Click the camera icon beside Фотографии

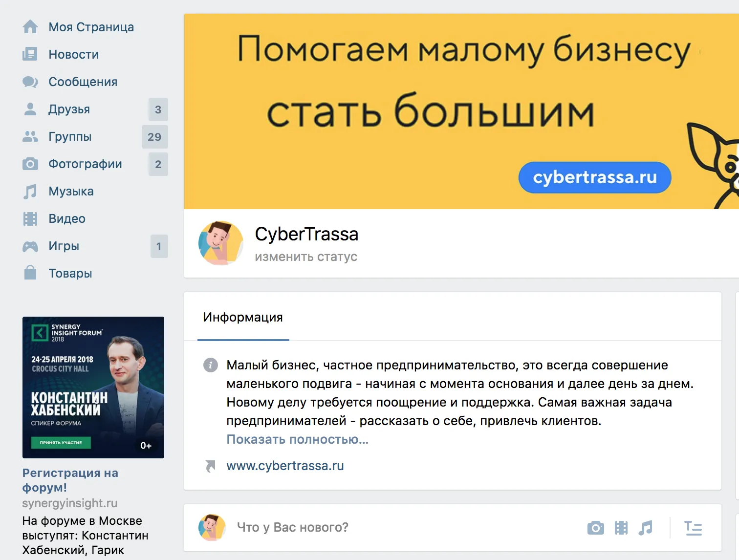pyautogui.click(x=30, y=164)
